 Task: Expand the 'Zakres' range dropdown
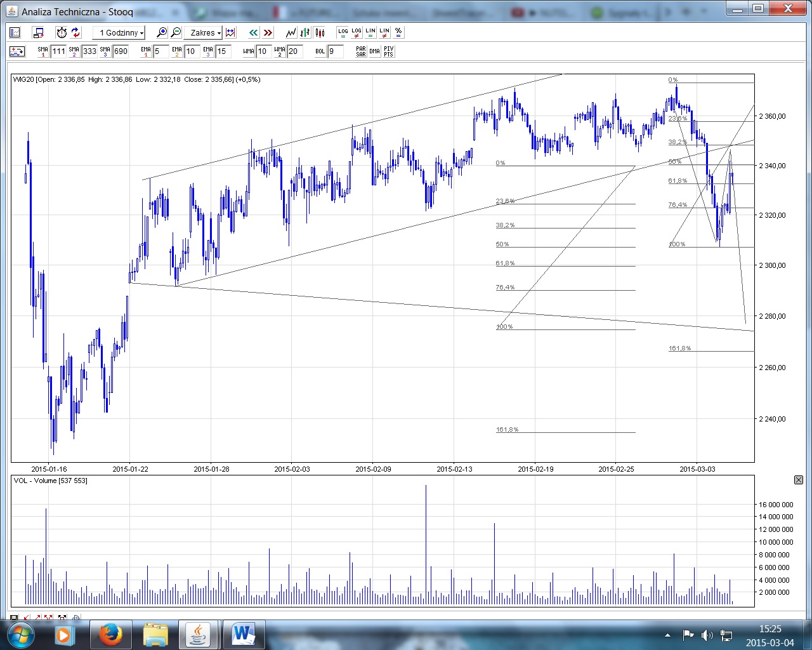click(x=206, y=32)
